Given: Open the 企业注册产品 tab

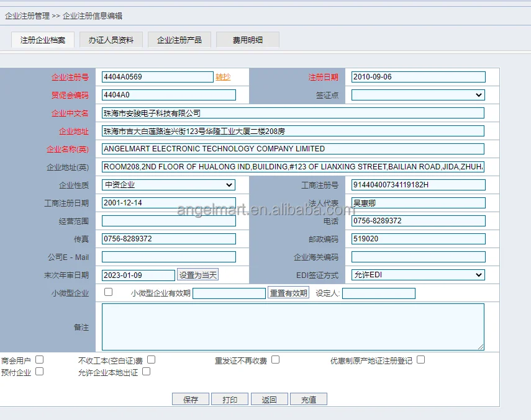Looking at the screenshot, I should click(179, 40).
